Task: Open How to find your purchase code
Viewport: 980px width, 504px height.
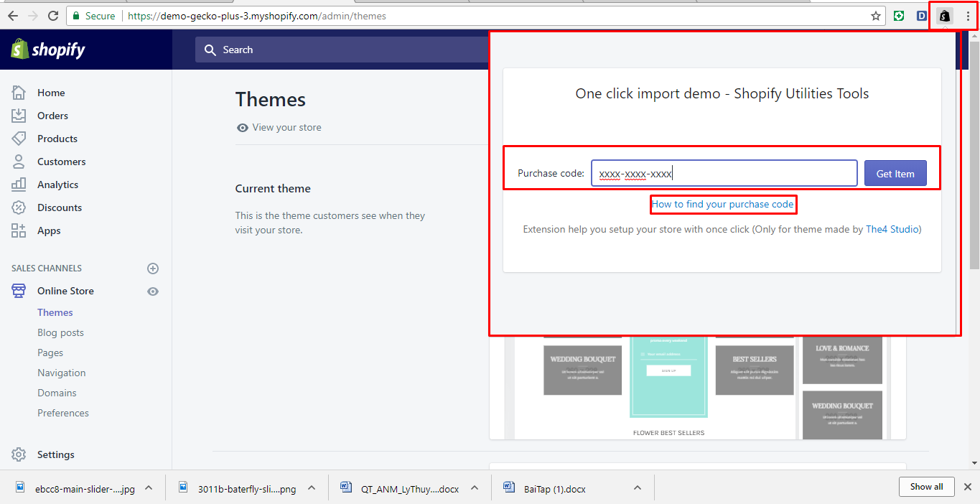Action: point(722,205)
